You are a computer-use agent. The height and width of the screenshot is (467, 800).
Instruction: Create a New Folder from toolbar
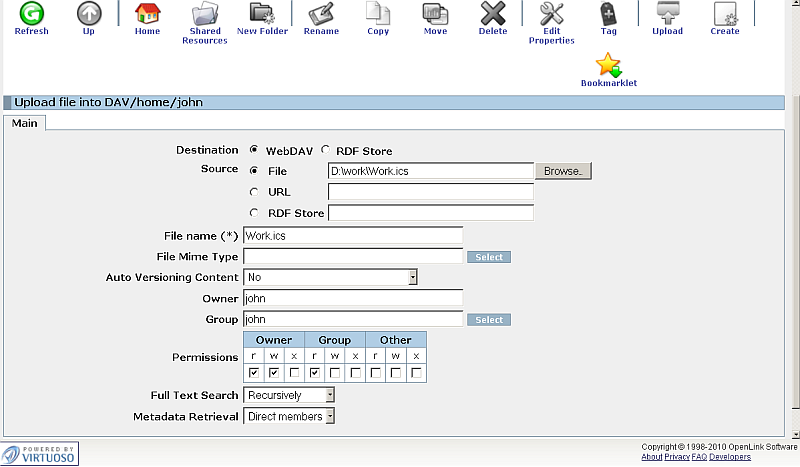(x=262, y=15)
